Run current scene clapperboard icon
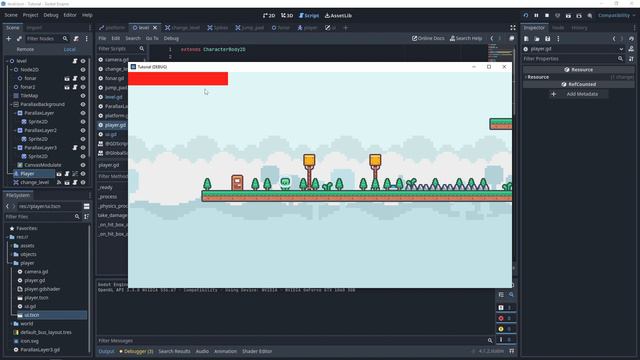640x360 pixels. pyautogui.click(x=568, y=16)
